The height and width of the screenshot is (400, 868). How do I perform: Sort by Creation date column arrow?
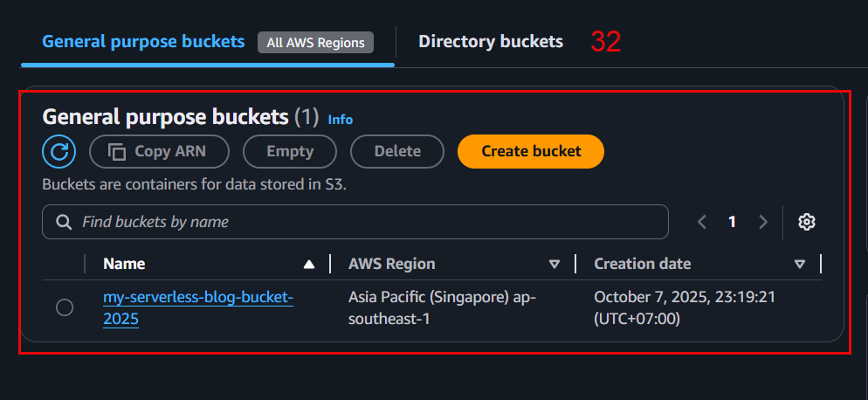[x=799, y=265]
